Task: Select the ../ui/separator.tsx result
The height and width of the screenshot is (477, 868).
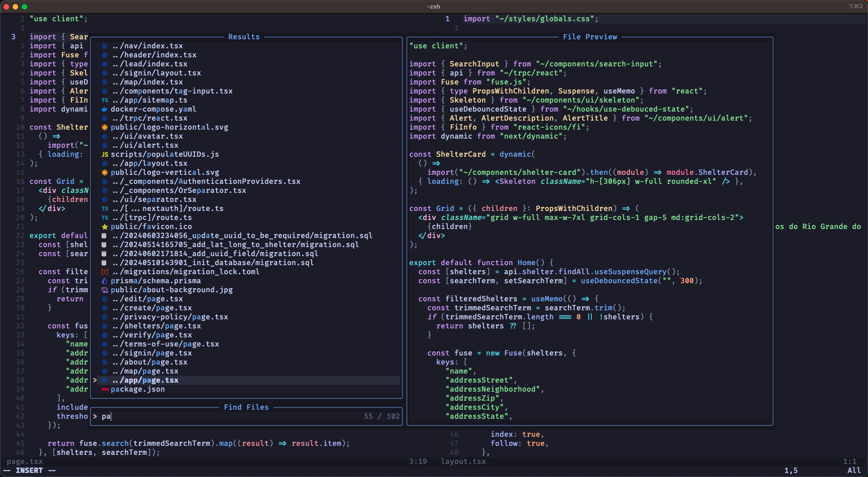Action: pyautogui.click(x=246, y=200)
